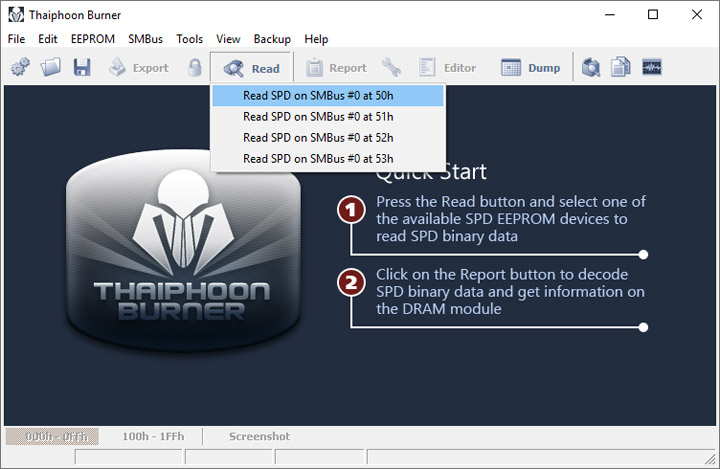Minimize the Thaiphoon Burner window

click(x=610, y=15)
